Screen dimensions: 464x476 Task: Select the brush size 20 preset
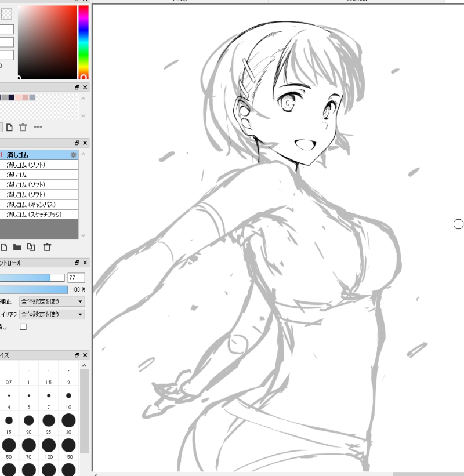tap(29, 423)
